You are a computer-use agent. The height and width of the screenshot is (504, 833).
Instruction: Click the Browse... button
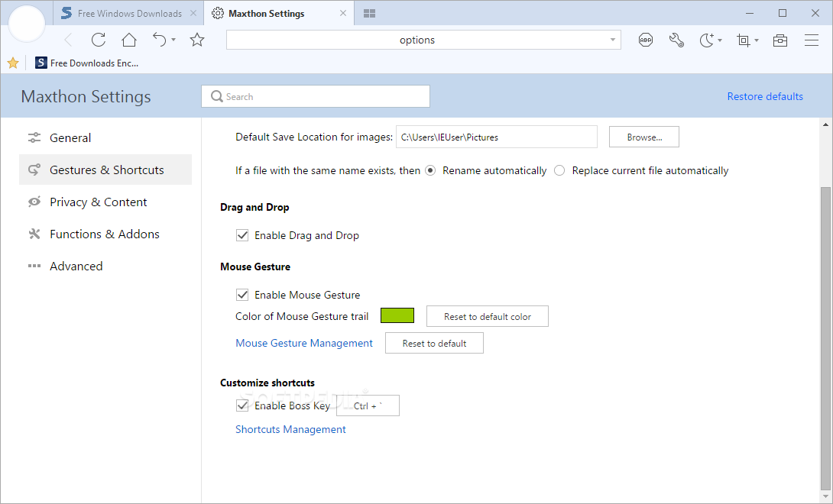(643, 137)
